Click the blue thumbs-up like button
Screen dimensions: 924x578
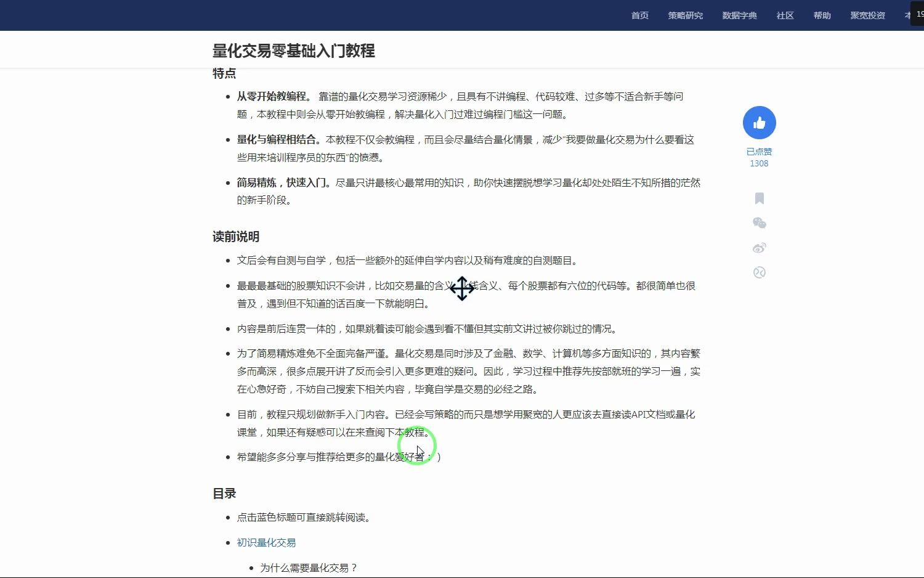click(x=759, y=123)
